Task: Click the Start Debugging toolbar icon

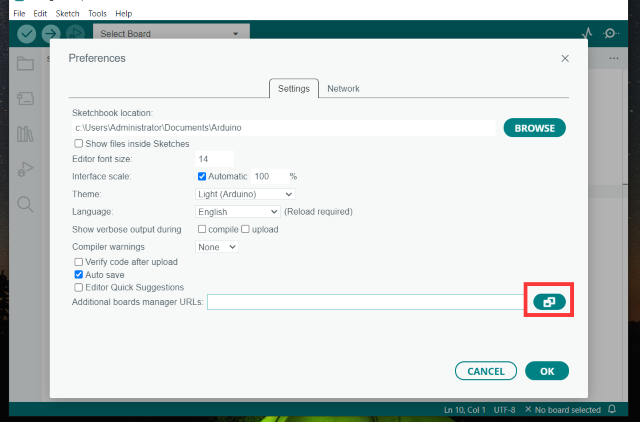Action: point(76,33)
